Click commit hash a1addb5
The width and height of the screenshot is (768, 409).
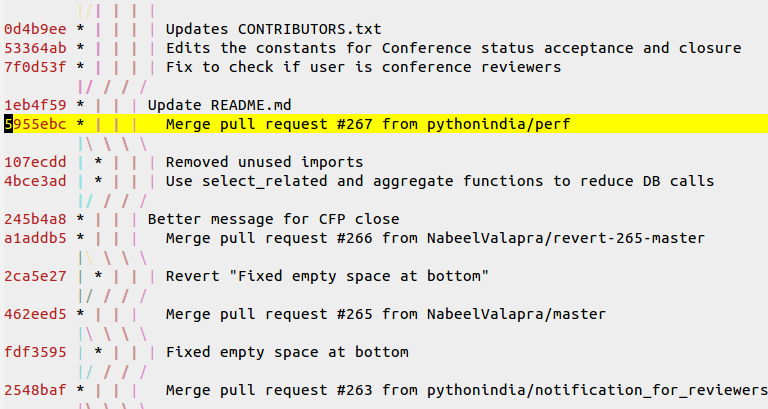point(35,238)
